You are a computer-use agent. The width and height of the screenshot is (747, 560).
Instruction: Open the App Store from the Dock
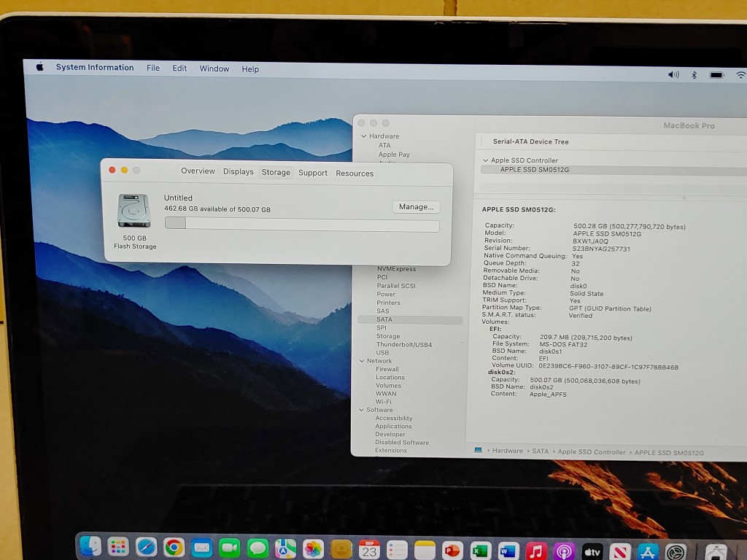[648, 553]
